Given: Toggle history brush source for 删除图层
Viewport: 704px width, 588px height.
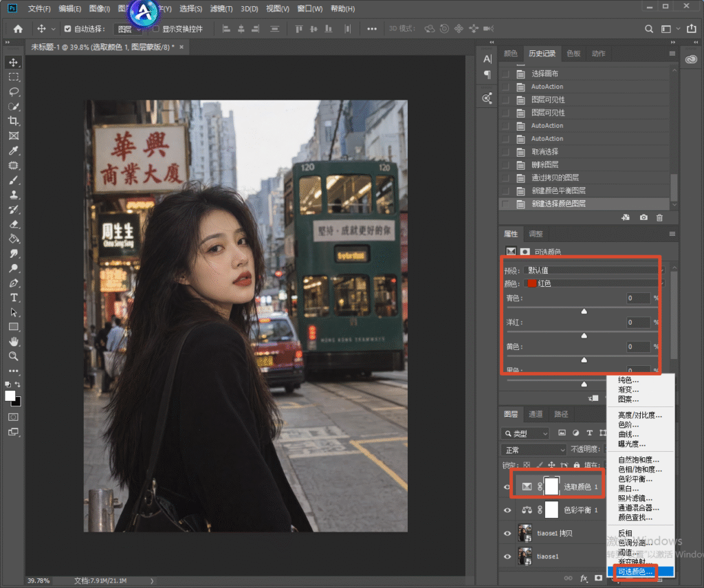Looking at the screenshot, I should pyautogui.click(x=505, y=165).
